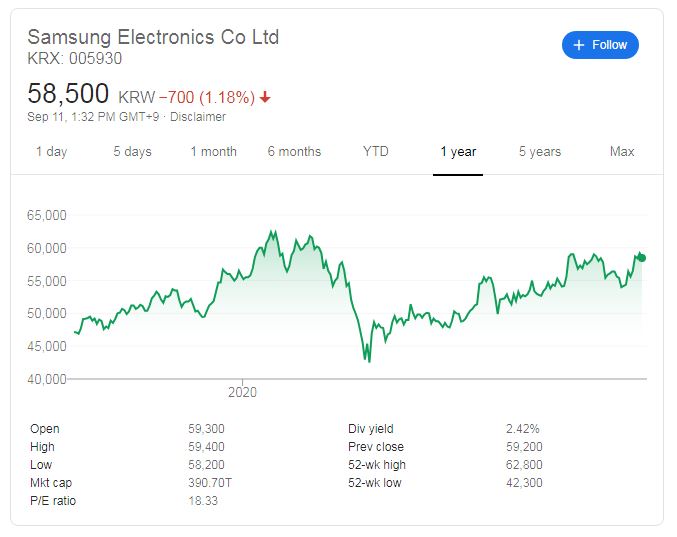
Task: Select the 5 days range tab
Action: pyautogui.click(x=133, y=152)
